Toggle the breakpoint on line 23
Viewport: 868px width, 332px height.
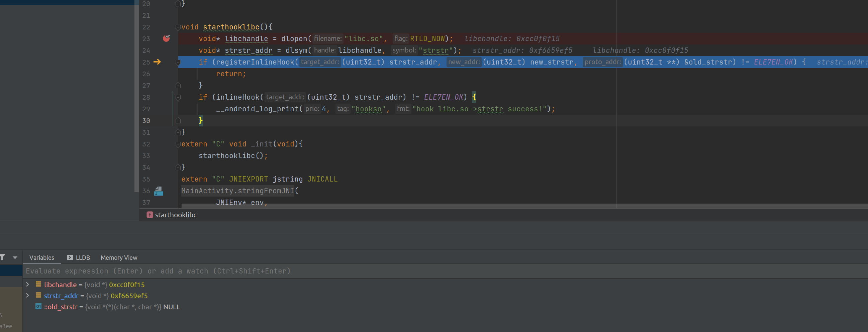166,38
